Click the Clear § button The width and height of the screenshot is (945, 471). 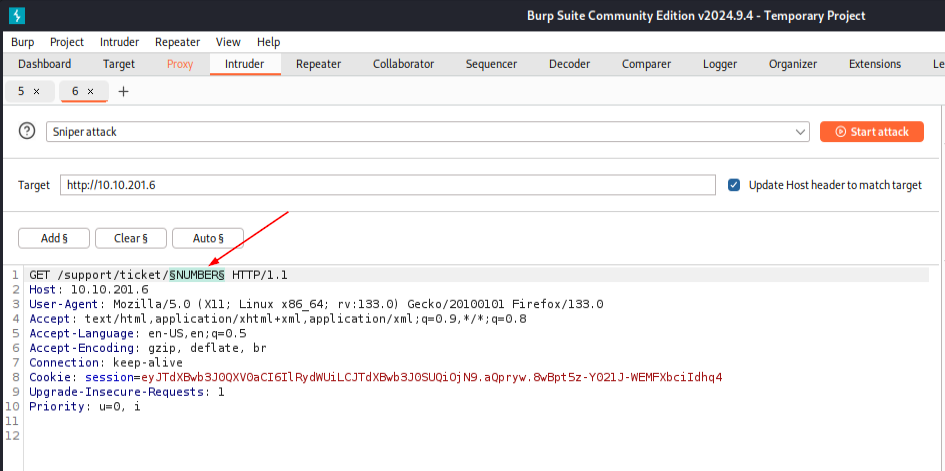tap(131, 238)
